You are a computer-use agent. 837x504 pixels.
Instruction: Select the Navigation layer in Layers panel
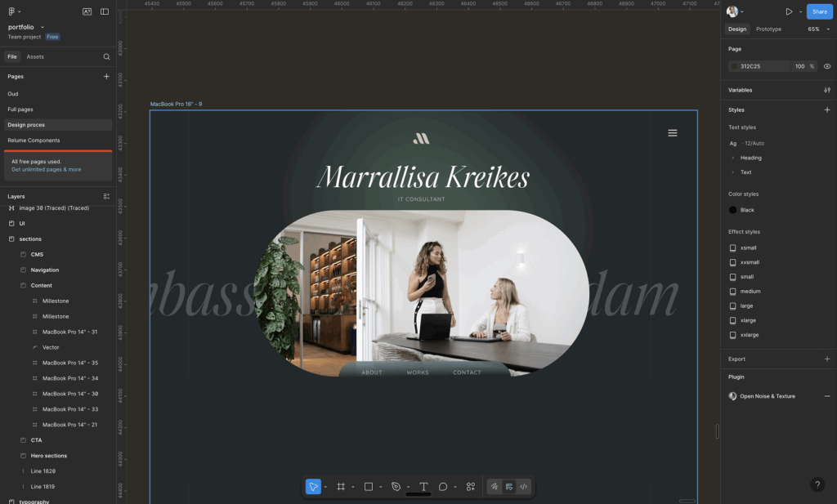45,270
